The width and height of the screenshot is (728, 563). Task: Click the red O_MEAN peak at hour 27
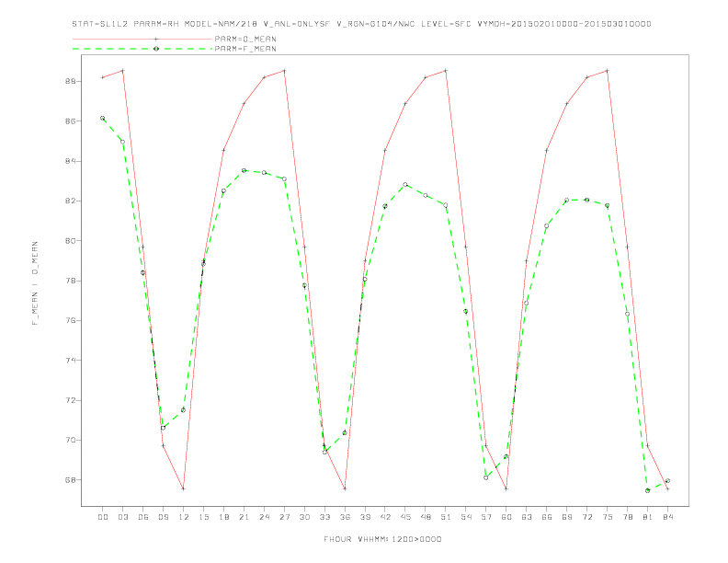pos(284,71)
